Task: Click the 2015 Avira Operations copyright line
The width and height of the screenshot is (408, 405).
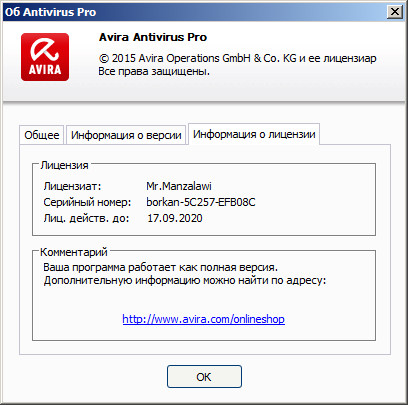Action: pos(237,58)
